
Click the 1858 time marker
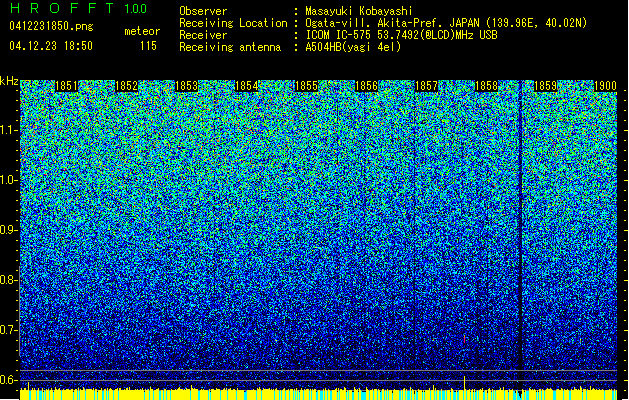tap(486, 86)
